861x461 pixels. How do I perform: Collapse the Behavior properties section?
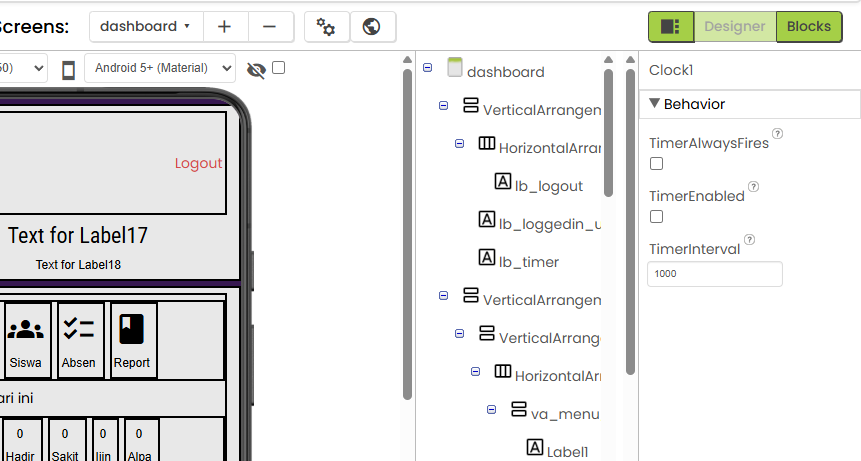[655, 104]
